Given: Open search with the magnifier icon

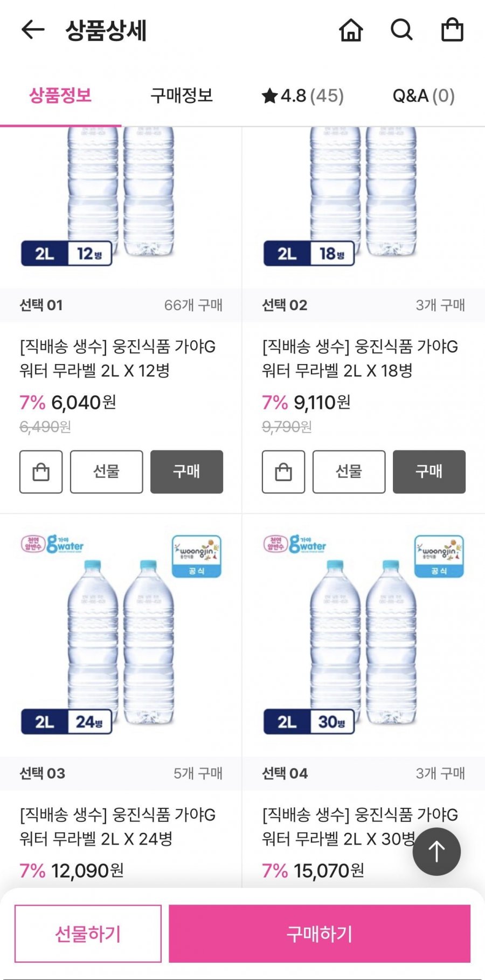Looking at the screenshot, I should [401, 30].
